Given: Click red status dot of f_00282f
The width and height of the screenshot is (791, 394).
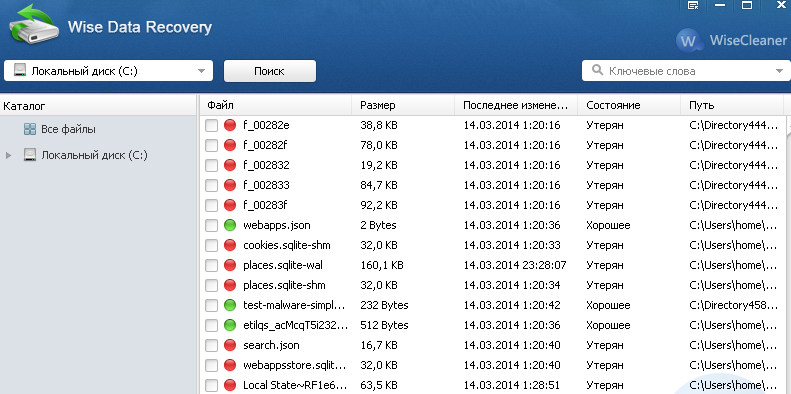Looking at the screenshot, I should (230, 145).
